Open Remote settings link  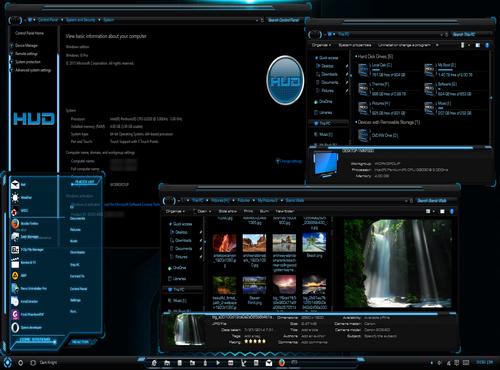[26, 54]
